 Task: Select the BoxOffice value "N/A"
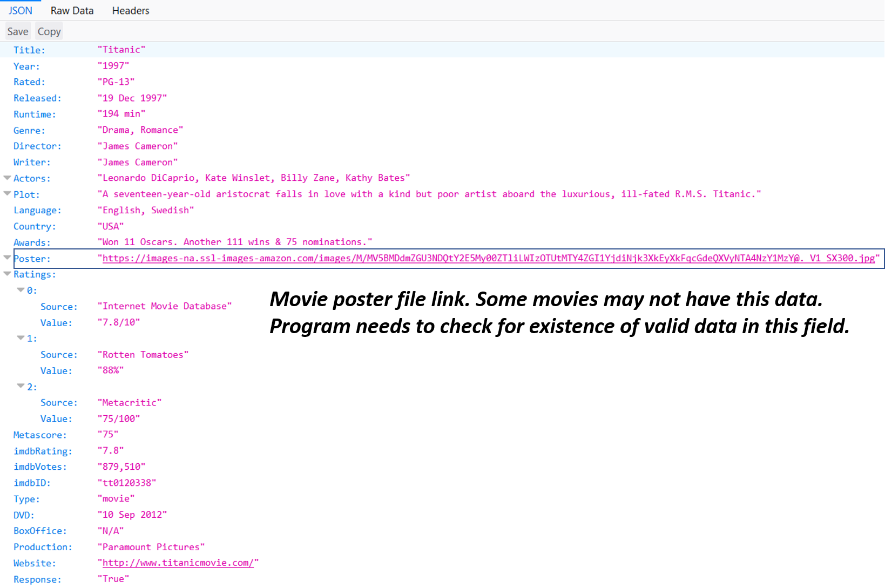pos(111,531)
